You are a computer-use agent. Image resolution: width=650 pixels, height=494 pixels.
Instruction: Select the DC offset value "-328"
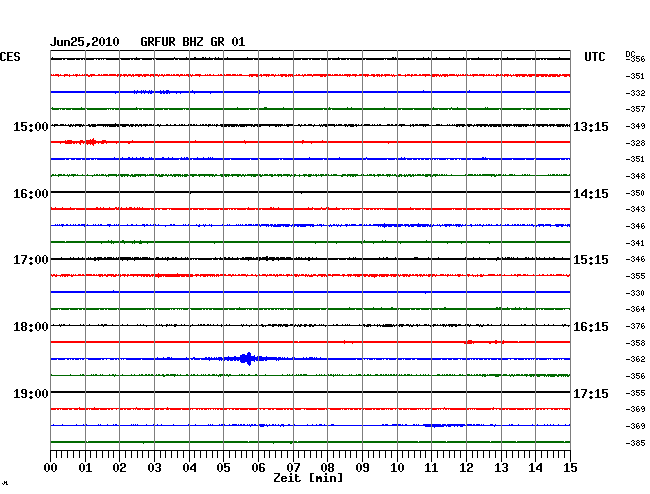(635, 143)
